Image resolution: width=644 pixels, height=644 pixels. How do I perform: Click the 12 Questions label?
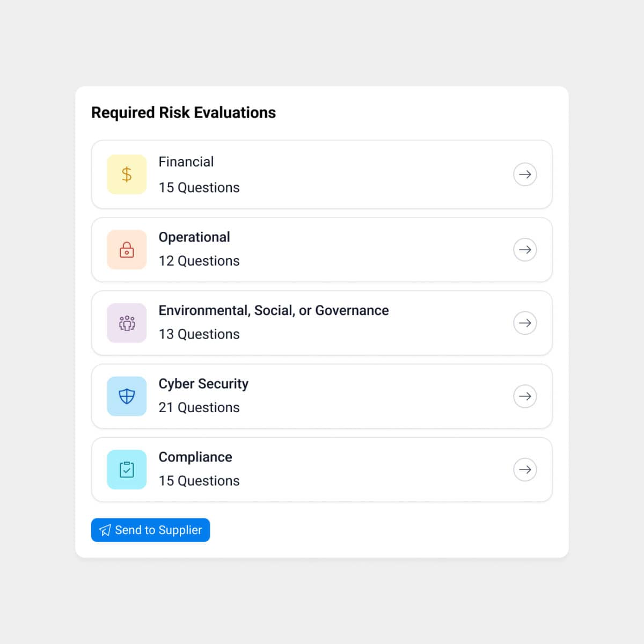coord(199,261)
